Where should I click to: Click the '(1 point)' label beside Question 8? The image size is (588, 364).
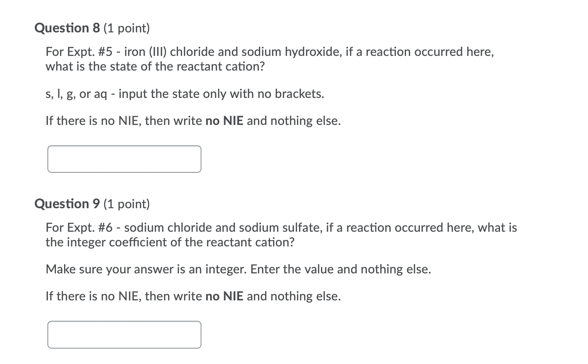click(x=126, y=28)
